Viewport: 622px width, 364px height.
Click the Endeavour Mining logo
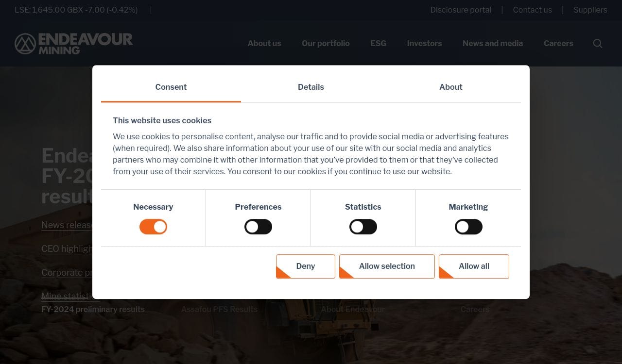click(74, 44)
